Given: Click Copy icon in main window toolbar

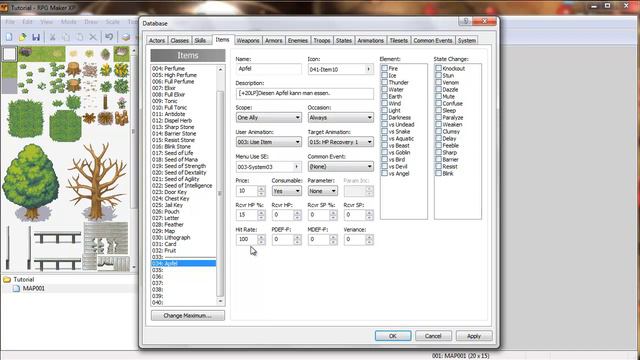Looking at the screenshot, I should click(66, 37).
